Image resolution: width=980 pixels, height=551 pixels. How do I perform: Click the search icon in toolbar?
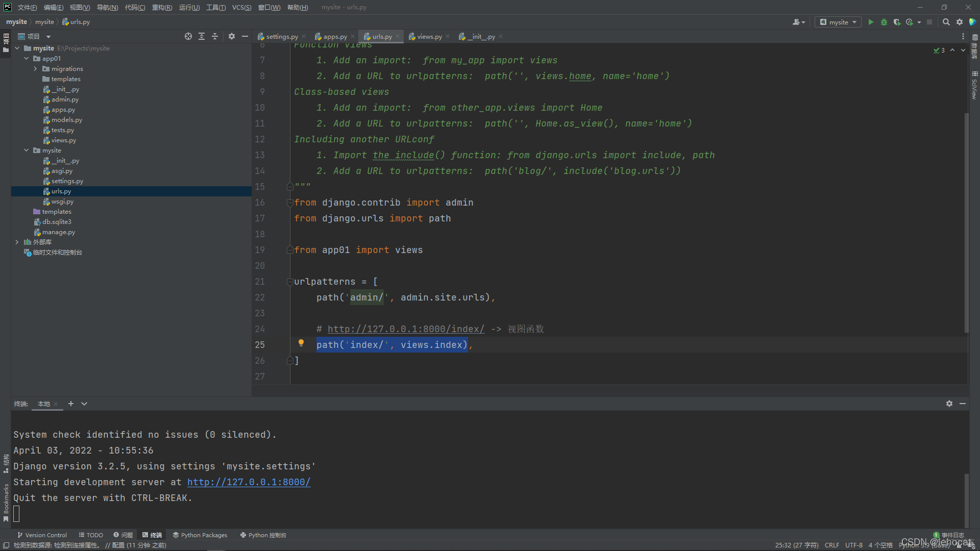point(946,22)
